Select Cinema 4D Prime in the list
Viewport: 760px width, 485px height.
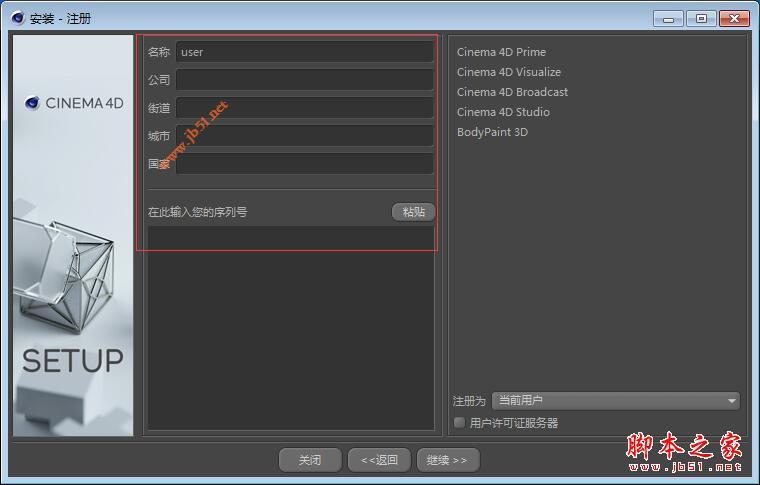[x=501, y=52]
